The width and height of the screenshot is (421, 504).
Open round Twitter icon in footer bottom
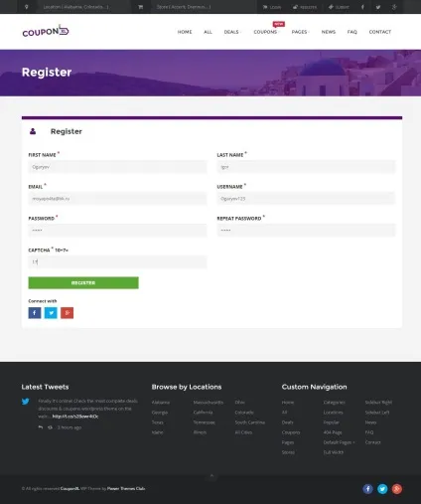click(382, 489)
